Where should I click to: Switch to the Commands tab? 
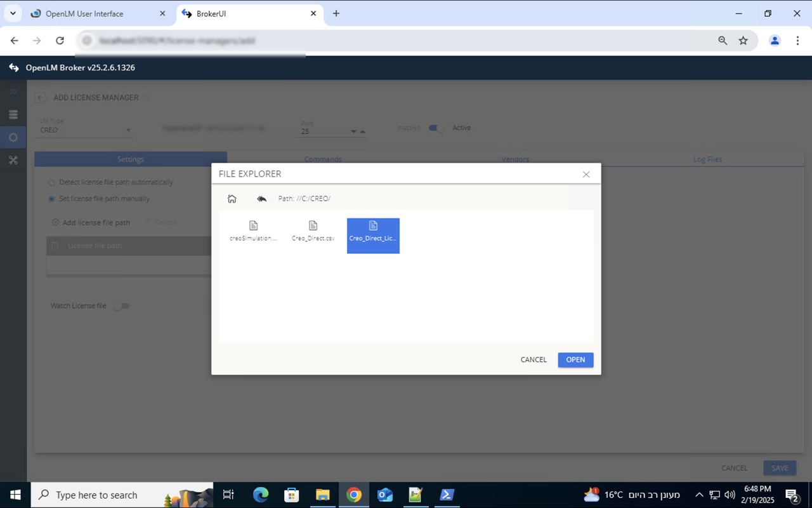pyautogui.click(x=323, y=159)
